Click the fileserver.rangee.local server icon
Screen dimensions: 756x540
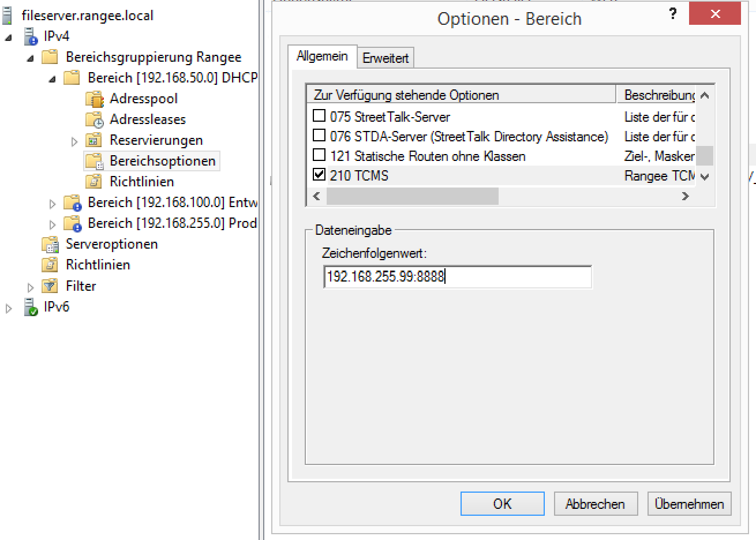tap(8, 16)
